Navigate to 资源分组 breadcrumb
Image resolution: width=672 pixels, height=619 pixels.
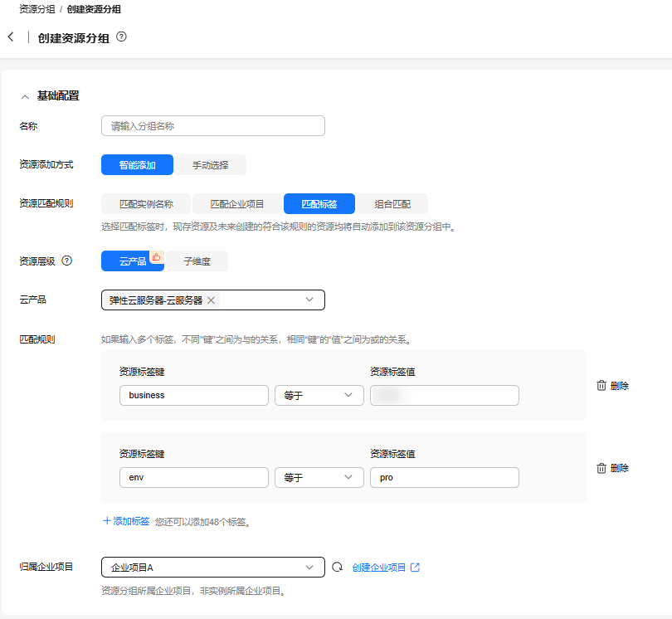click(37, 9)
